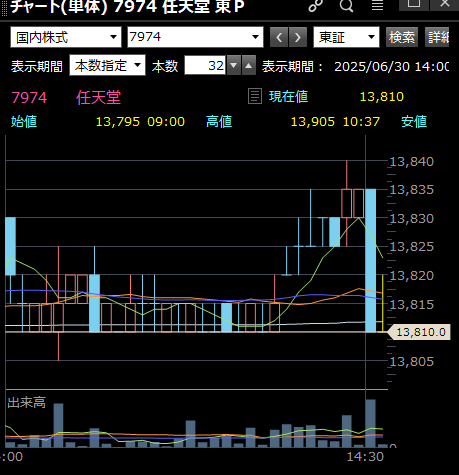Go to next stock with right arrow
This screenshot has width=459, height=475.
[298, 37]
